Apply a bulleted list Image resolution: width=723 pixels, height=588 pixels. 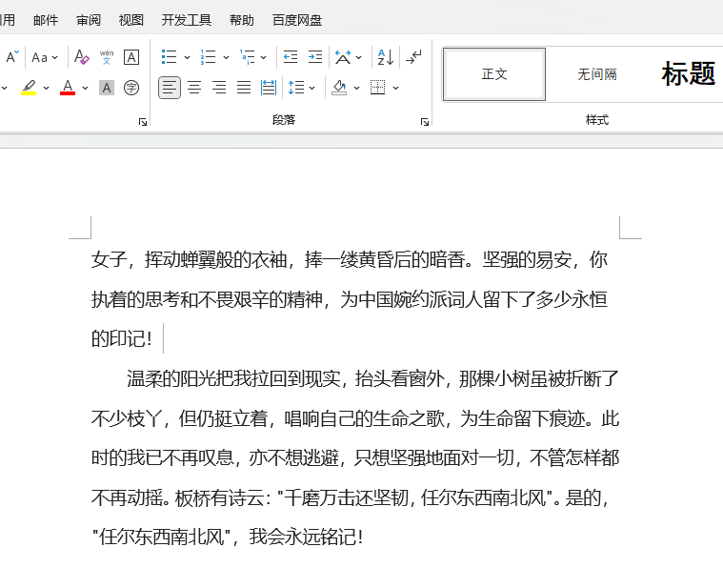tap(170, 57)
